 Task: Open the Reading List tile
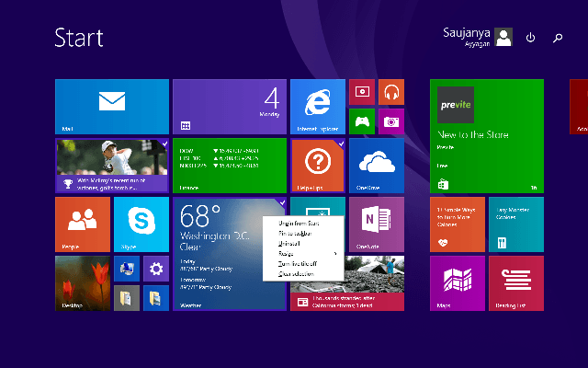click(x=516, y=283)
